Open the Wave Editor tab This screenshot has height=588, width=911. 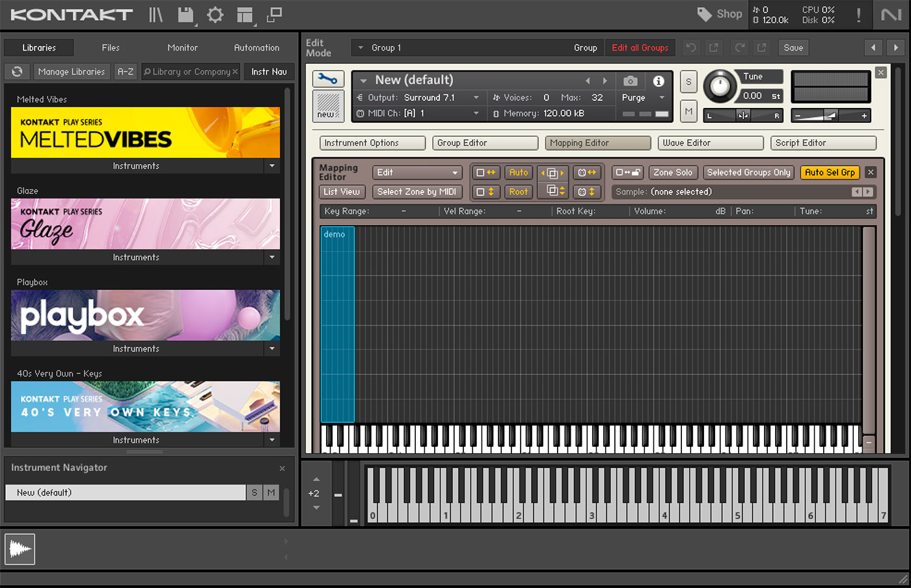(x=711, y=143)
